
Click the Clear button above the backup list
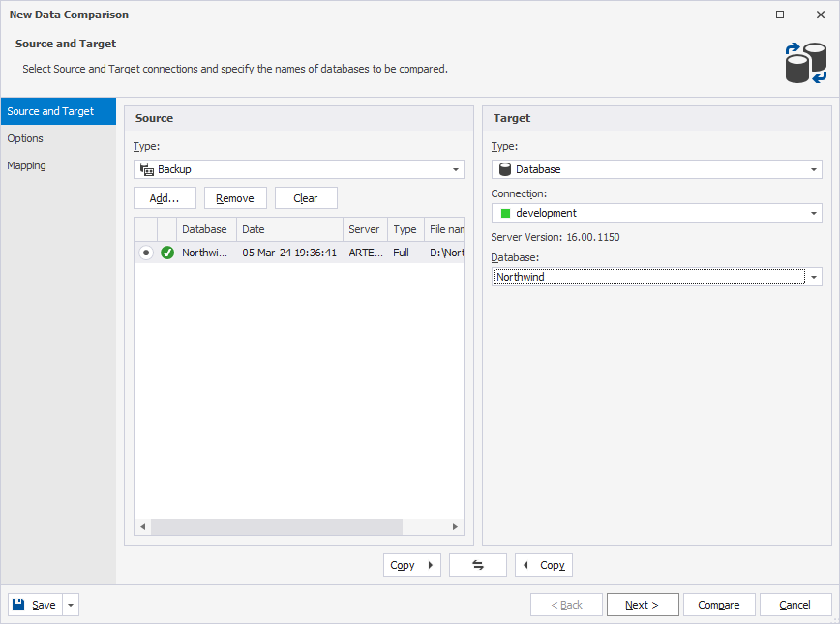point(306,197)
